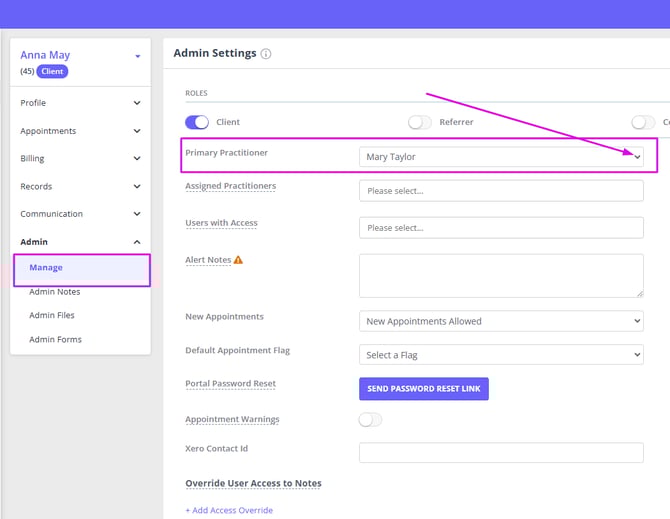670x519 pixels.
Task: Expand the Appointments sidebar section
Action: pyautogui.click(x=80, y=131)
